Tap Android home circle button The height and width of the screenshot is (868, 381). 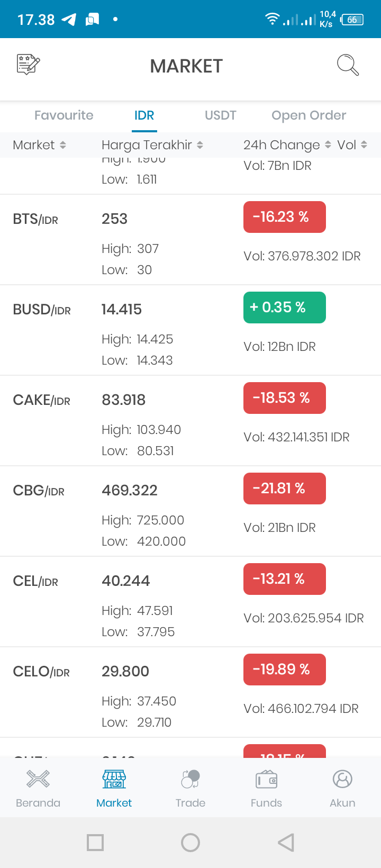click(x=190, y=843)
